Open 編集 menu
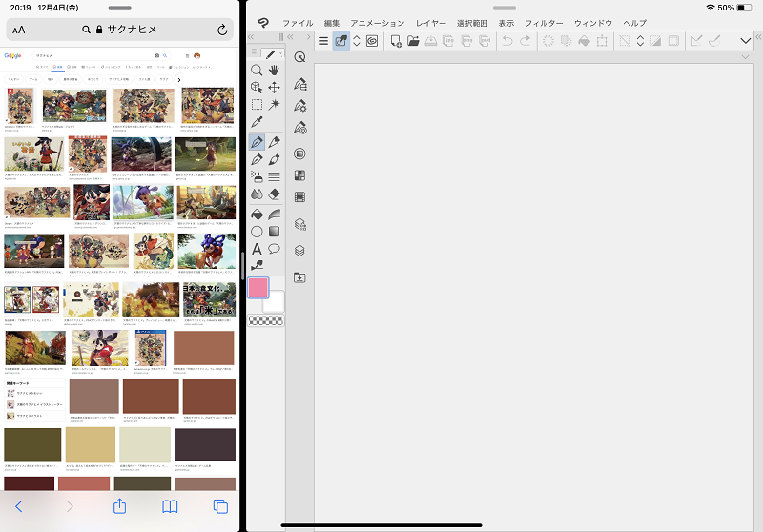 point(332,23)
